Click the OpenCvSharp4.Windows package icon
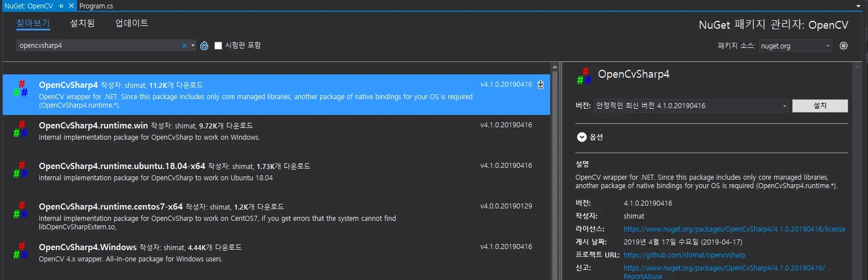This screenshot has height=280, width=868. coord(20,251)
